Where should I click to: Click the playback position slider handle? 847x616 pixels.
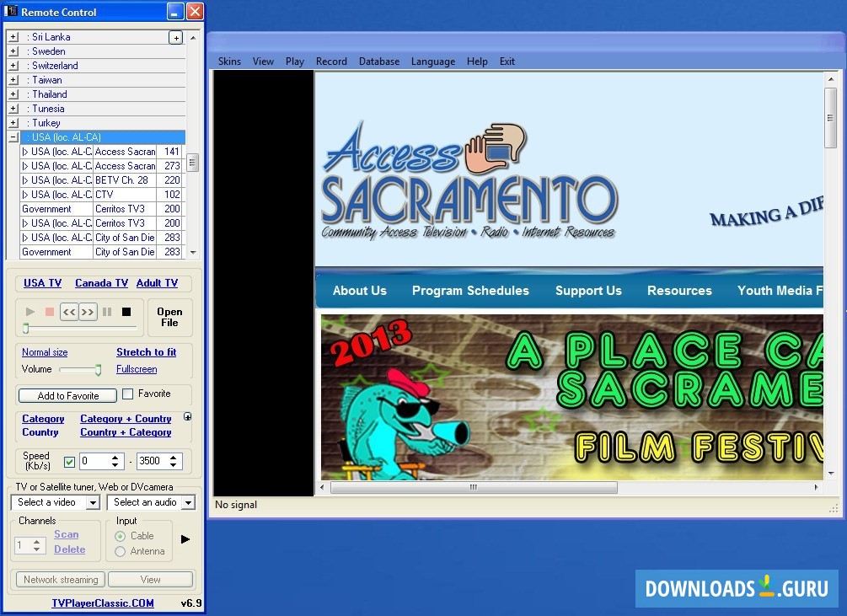(25, 328)
